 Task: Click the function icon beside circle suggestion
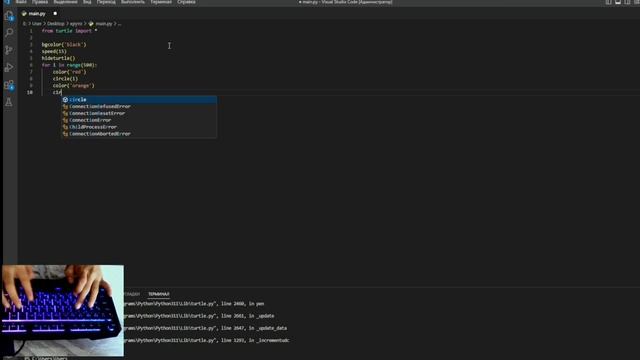click(65, 100)
